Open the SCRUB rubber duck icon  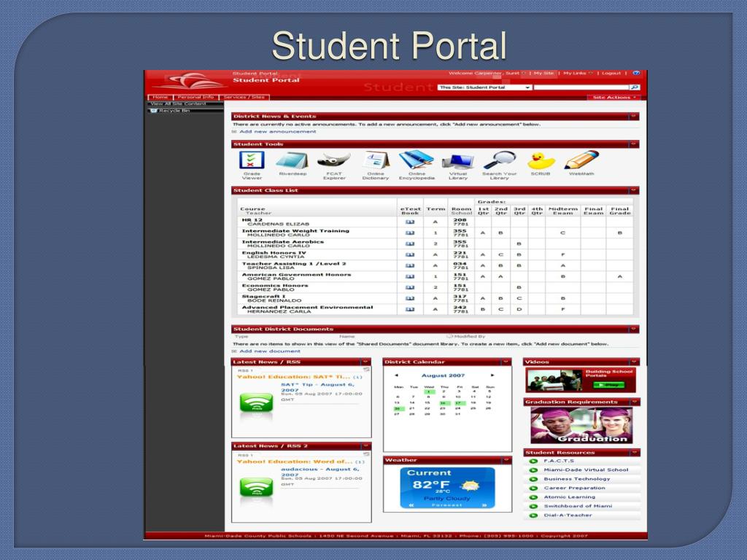541,160
